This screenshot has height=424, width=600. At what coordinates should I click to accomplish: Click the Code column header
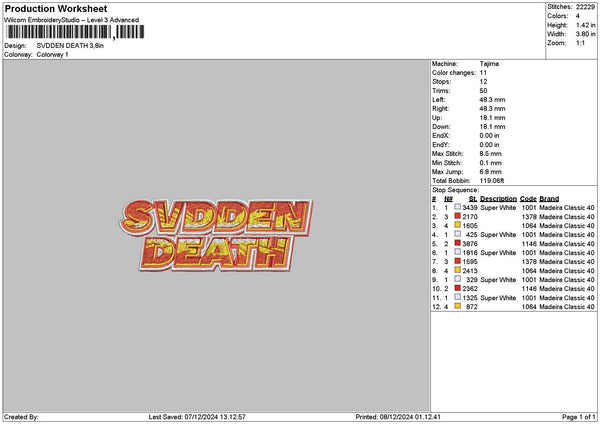coord(528,199)
